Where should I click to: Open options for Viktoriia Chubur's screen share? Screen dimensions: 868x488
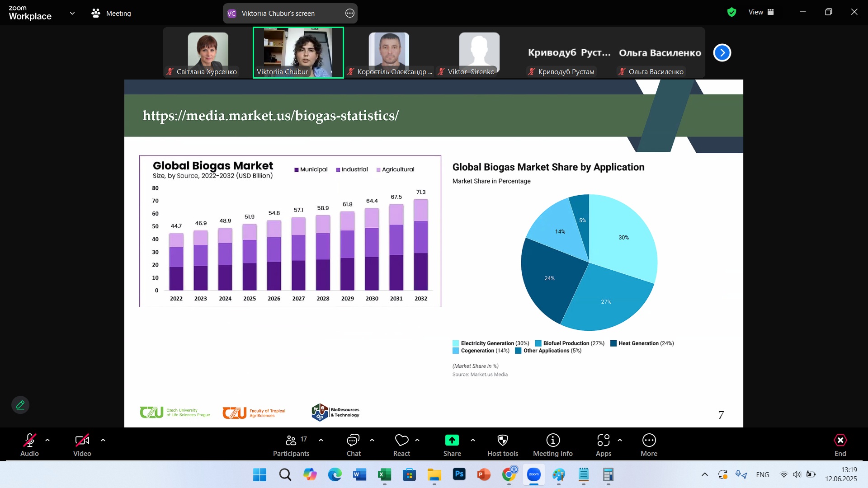[350, 13]
